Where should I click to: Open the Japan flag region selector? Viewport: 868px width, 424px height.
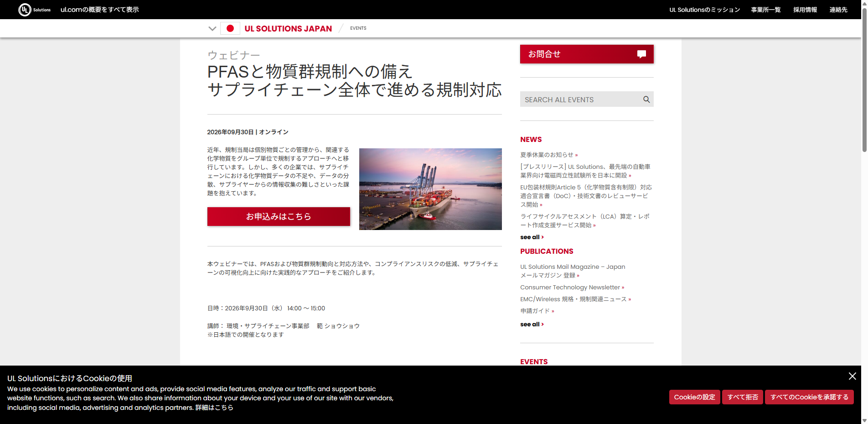coord(230,28)
